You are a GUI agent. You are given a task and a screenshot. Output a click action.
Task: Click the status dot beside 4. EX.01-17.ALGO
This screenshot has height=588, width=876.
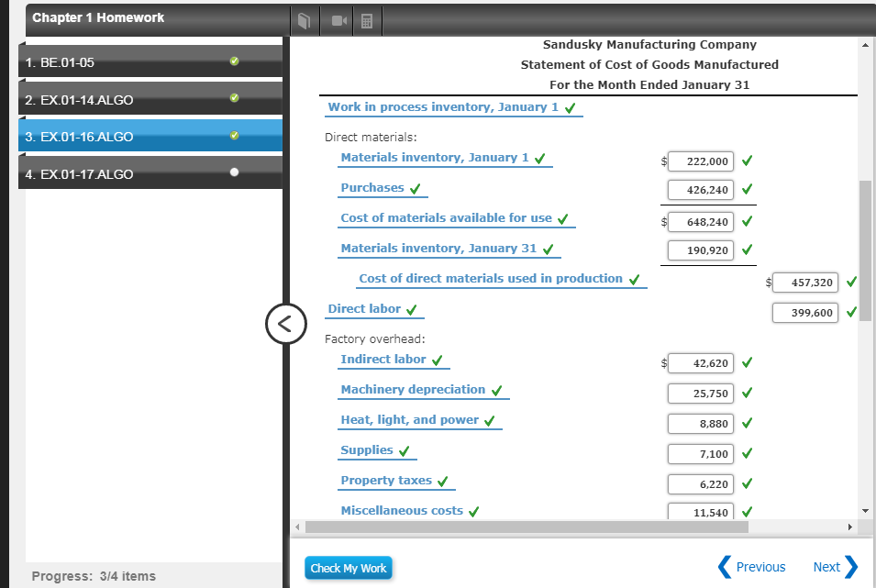(x=234, y=172)
